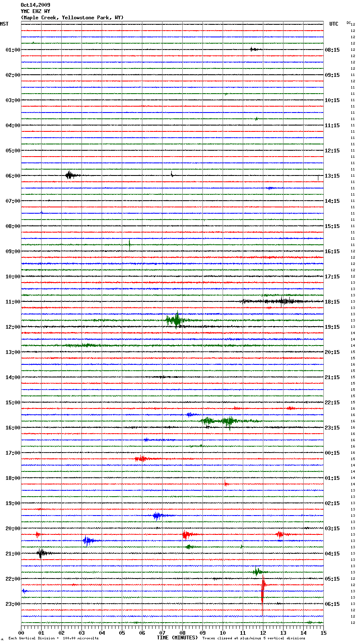Click the "16:15" UTC time label
The height and width of the screenshot is (644, 357).
[332, 251]
